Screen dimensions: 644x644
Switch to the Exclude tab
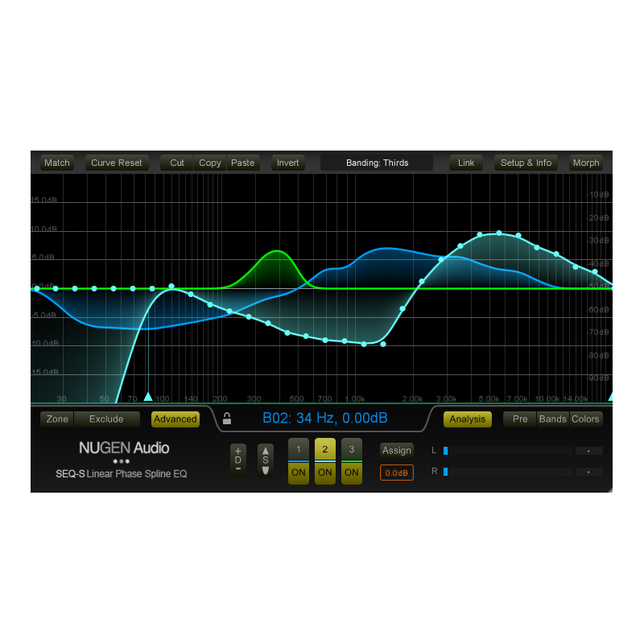[x=107, y=419]
